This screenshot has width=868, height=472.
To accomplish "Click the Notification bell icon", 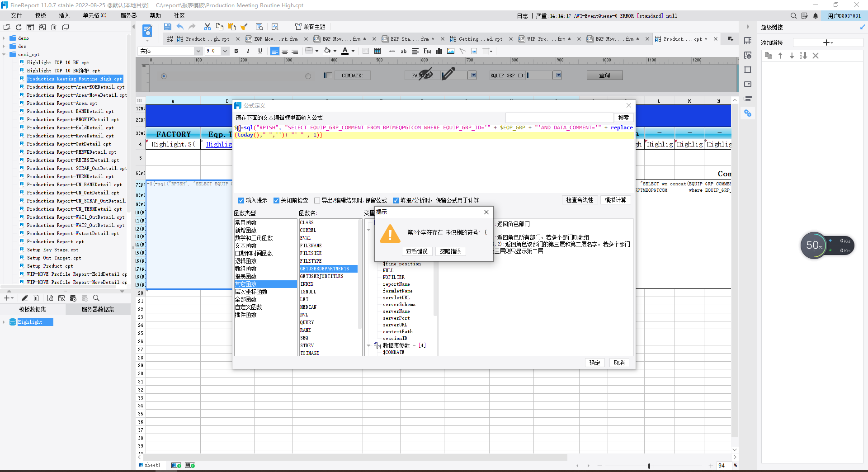I will click(x=816, y=16).
